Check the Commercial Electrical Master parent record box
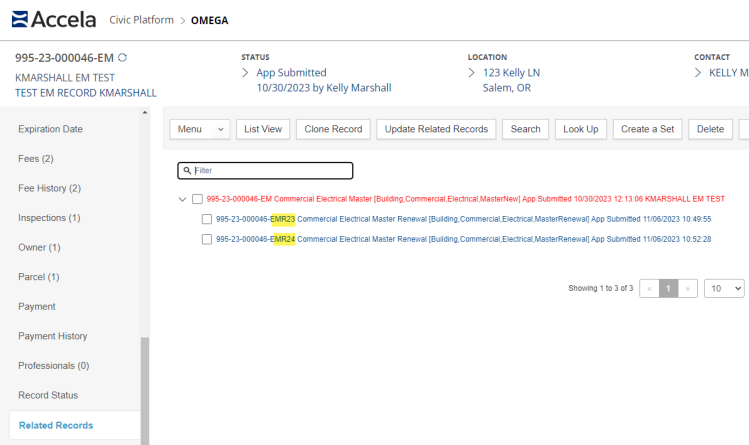Screen dimensions: 749x445 click(197, 199)
